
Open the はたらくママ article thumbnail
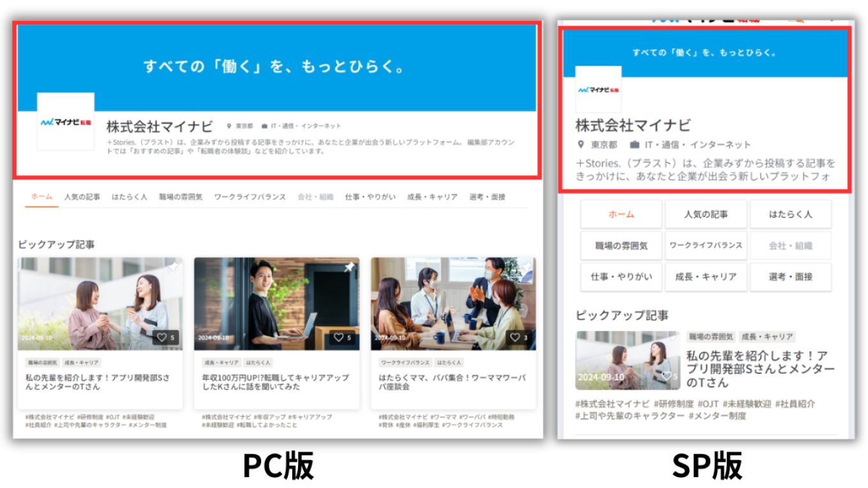[x=453, y=304]
